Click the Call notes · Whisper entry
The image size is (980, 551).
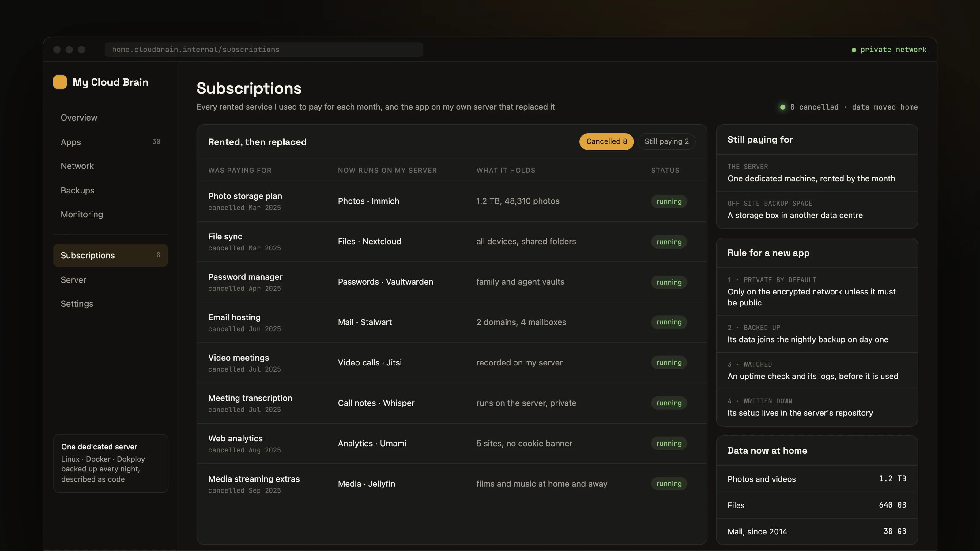point(376,403)
